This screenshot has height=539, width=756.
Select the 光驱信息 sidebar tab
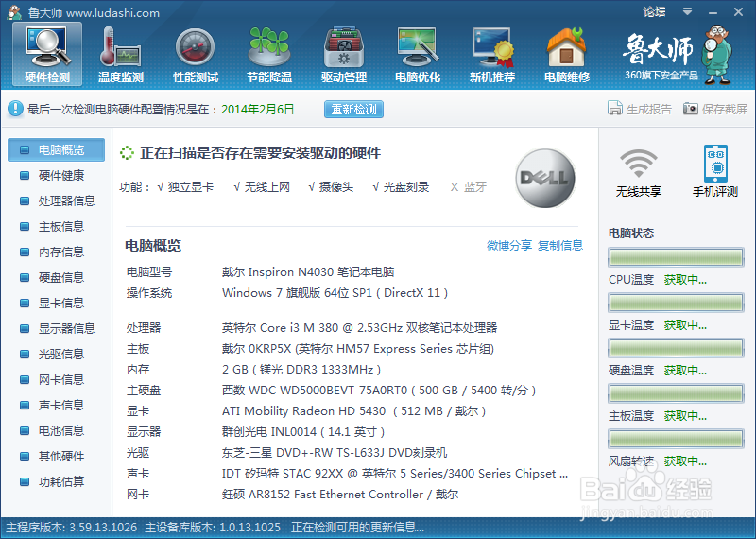(x=57, y=355)
